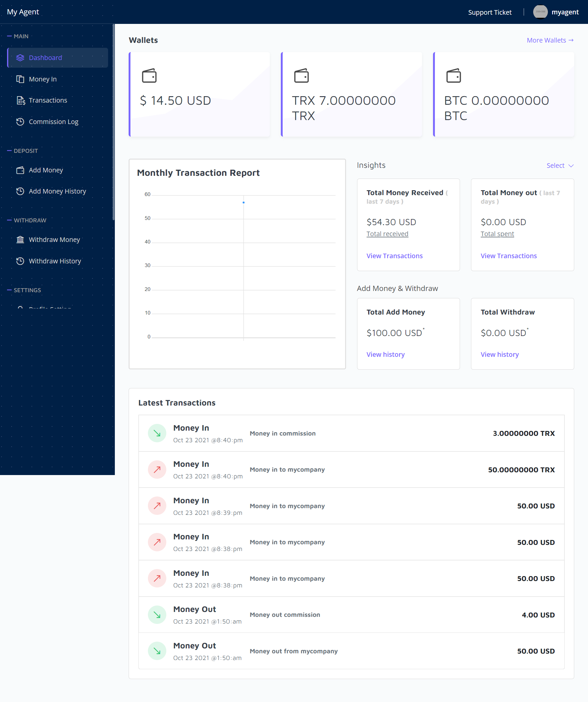Click the Money In sidebar icon
The height and width of the screenshot is (702, 588).
pos(20,79)
